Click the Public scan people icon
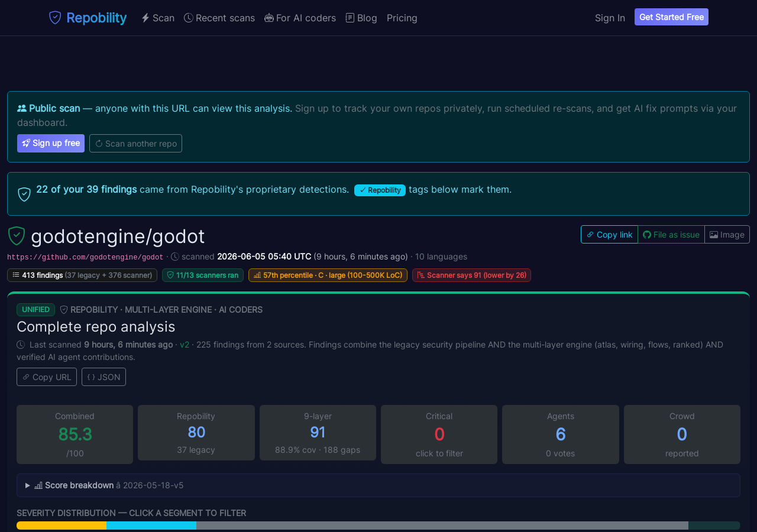The height and width of the screenshot is (532, 757). coord(22,108)
